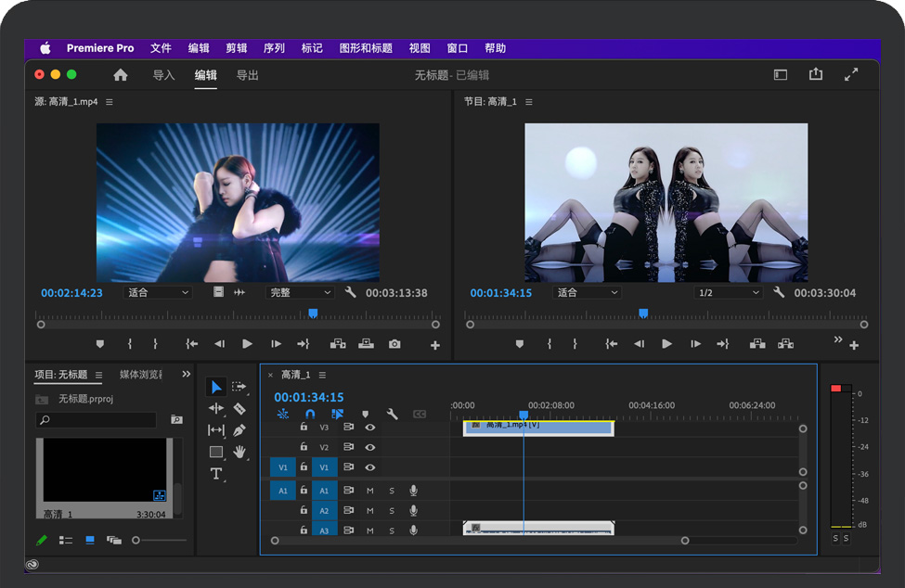Screen dimensions: 905x588
Task: Open Source monitor zoom dropdown 适合
Action: point(159,293)
